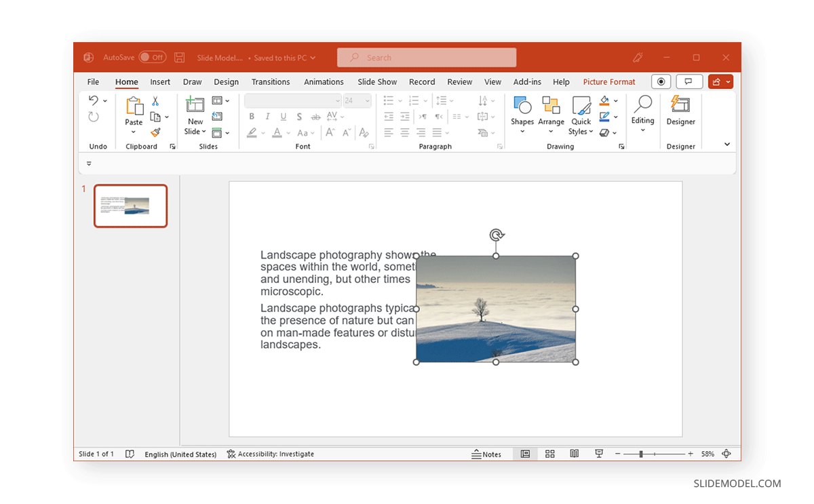Click Fit slide to current window
The height and width of the screenshot is (504, 814).
726,454
